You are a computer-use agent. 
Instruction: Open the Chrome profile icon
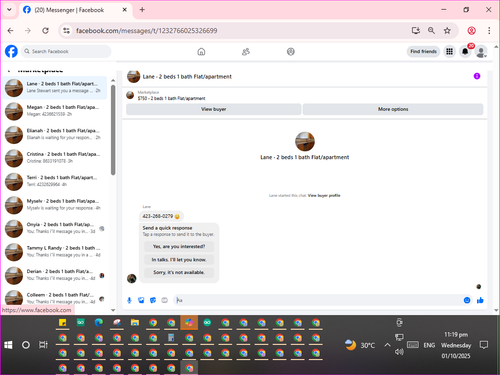(471, 31)
